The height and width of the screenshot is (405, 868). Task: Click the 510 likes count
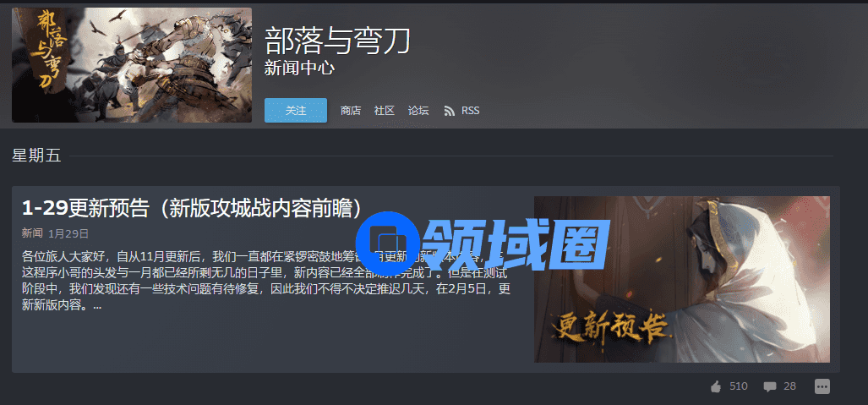739,386
